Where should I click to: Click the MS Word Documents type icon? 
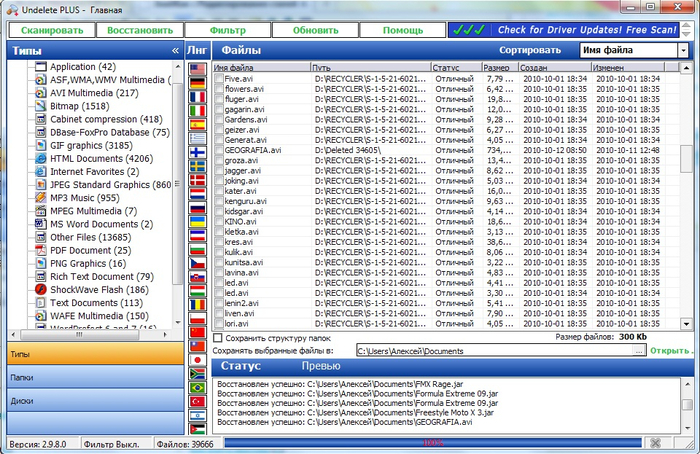pyautogui.click(x=41, y=224)
